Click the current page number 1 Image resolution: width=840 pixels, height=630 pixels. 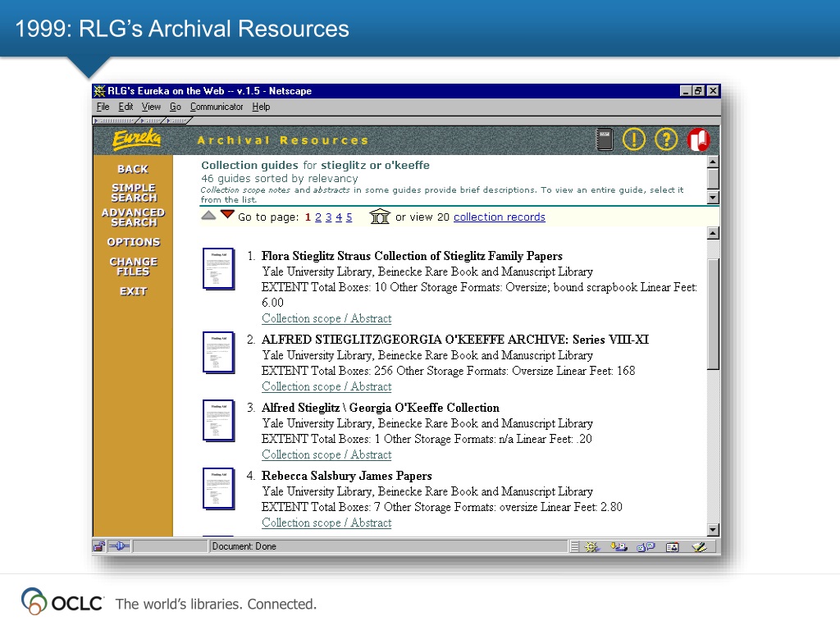[x=308, y=217]
